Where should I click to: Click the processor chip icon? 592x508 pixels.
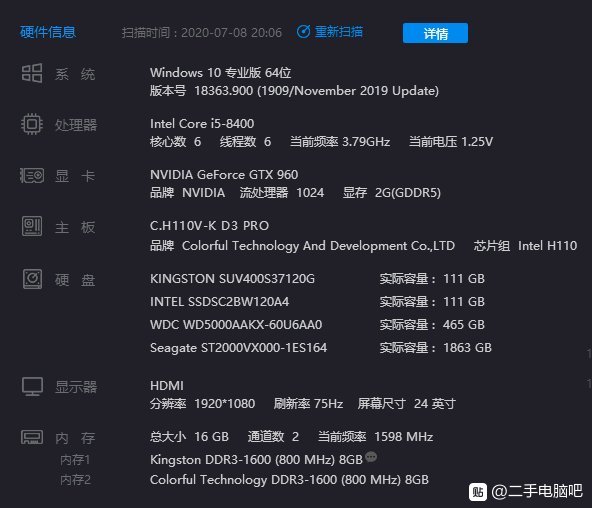coord(32,124)
